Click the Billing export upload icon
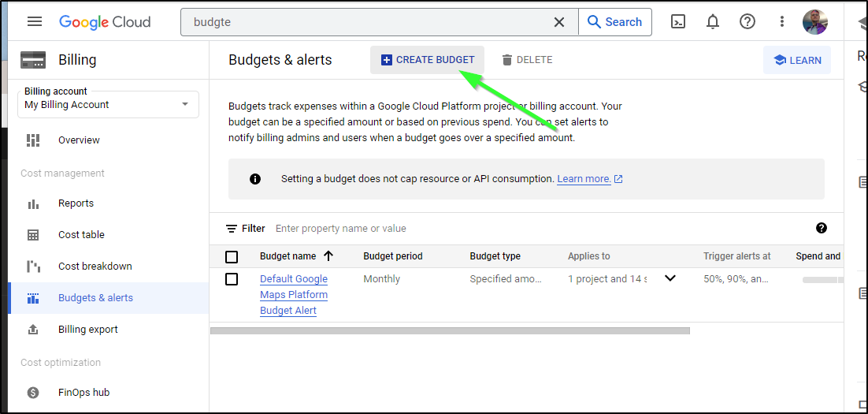 pos(33,330)
